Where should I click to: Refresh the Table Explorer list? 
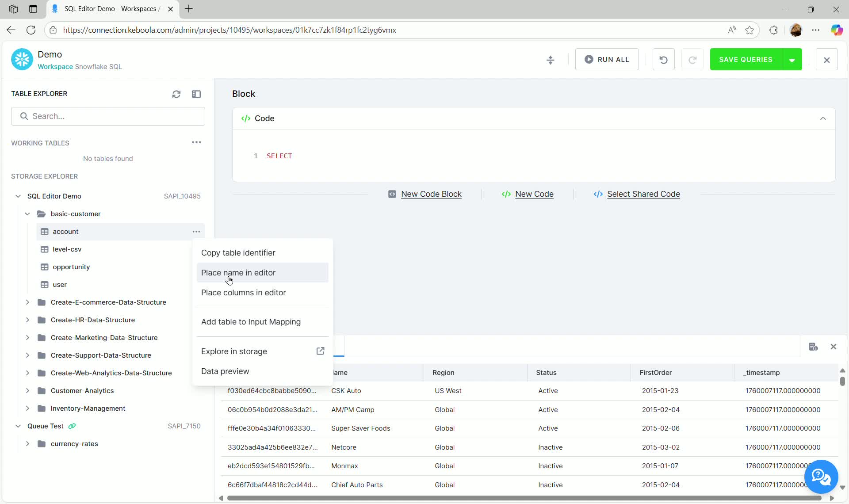[176, 94]
